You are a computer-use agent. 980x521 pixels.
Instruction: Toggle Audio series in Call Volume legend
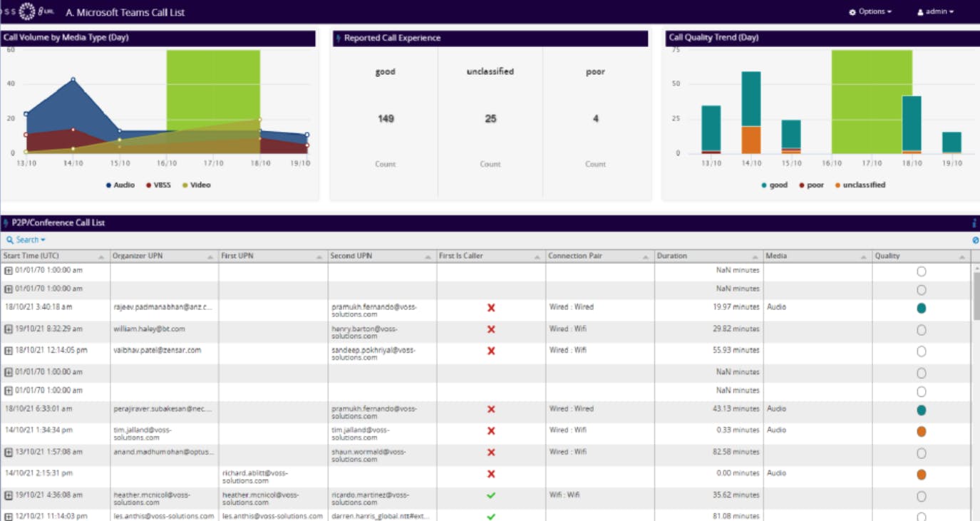tap(120, 185)
